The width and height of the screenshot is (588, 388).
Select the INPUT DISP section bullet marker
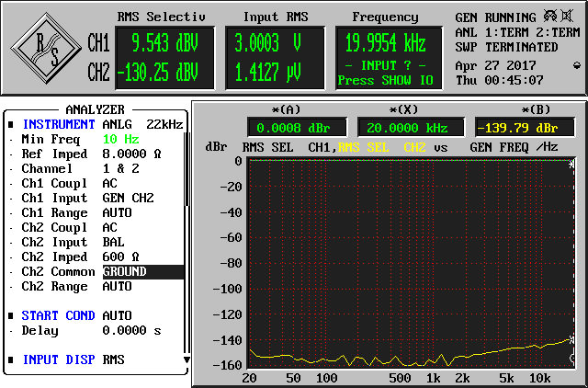(x=11, y=360)
